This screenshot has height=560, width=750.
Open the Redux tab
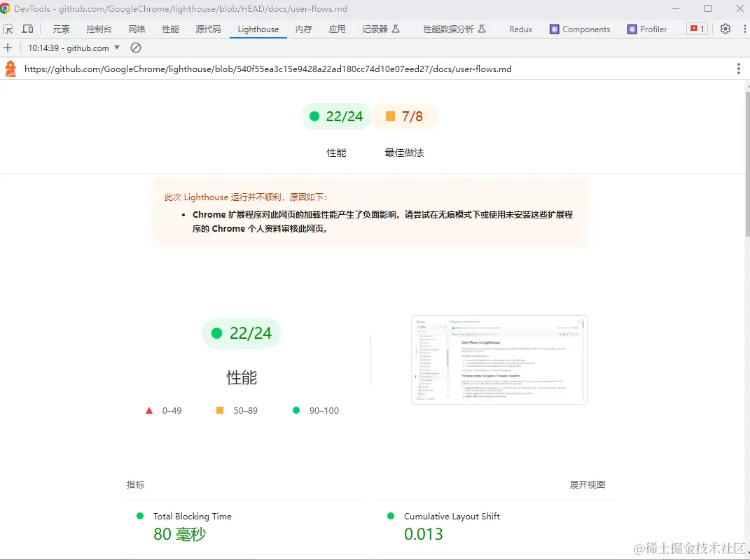(x=521, y=29)
